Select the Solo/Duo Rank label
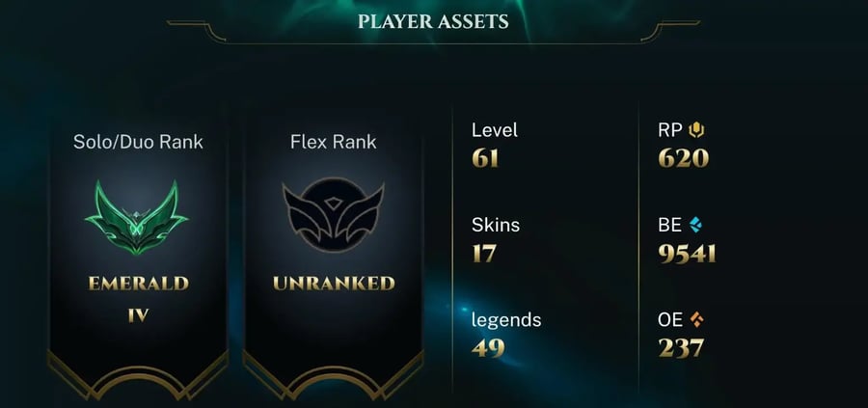Viewport: 868px width, 408px height. point(138,143)
